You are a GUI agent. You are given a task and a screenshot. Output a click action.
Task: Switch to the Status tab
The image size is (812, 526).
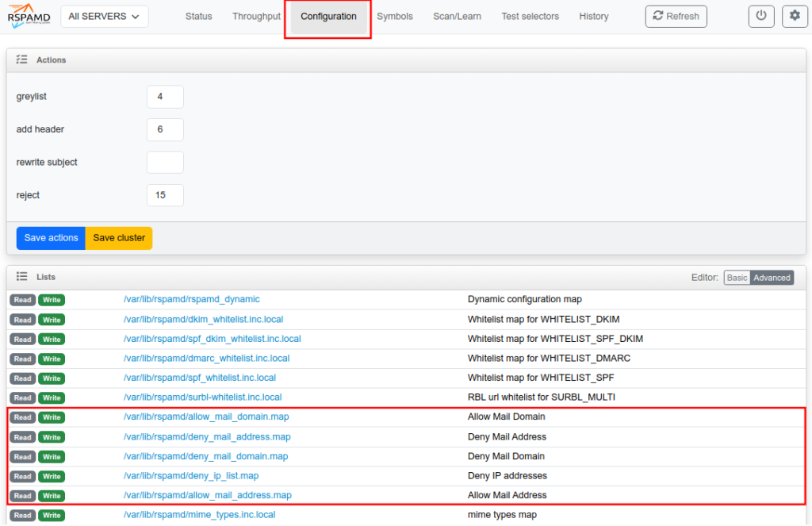coord(198,16)
